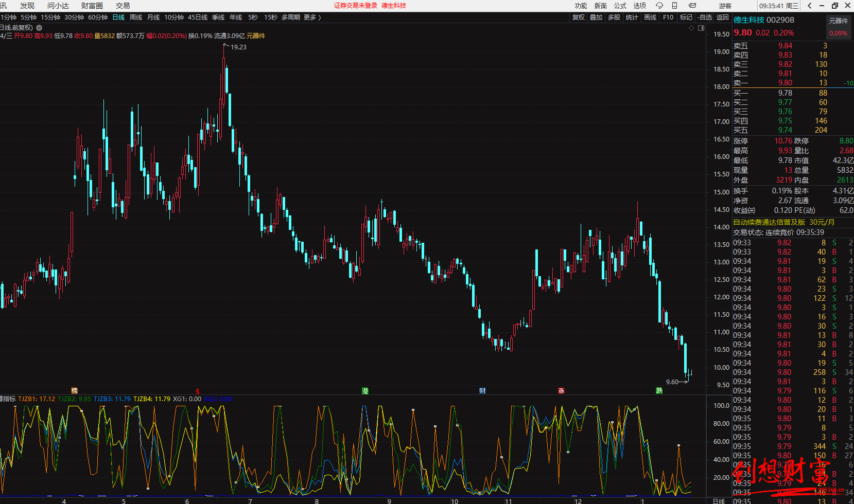Screen dimensions: 854x504
Task: Click the 买五 price 9.74 row
Action: (793, 130)
